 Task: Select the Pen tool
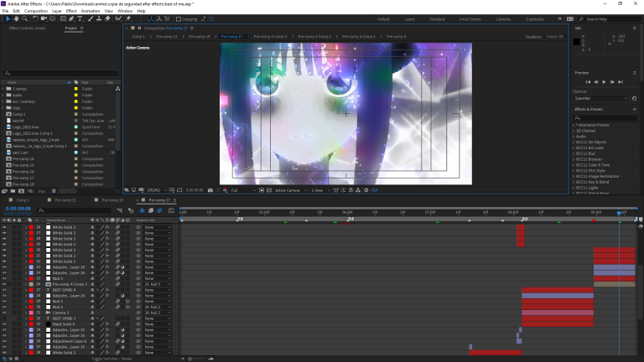[71, 19]
